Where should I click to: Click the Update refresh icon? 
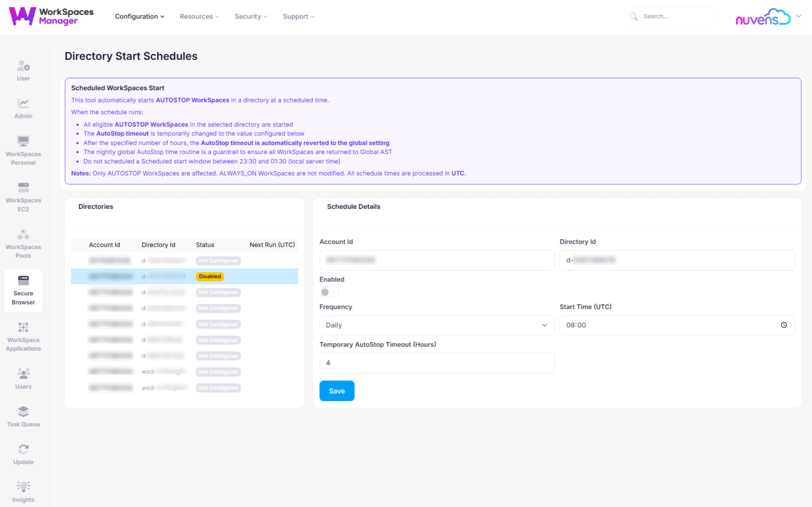point(23,449)
